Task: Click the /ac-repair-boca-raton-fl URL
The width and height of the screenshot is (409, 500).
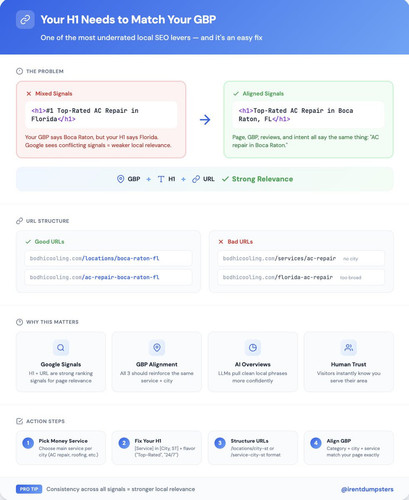Action: (108, 277)
